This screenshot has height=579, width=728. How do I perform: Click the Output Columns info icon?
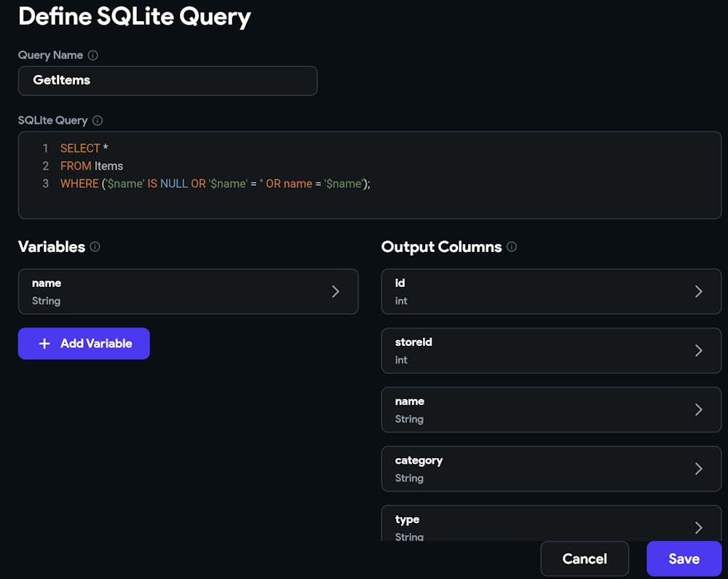pyautogui.click(x=512, y=247)
